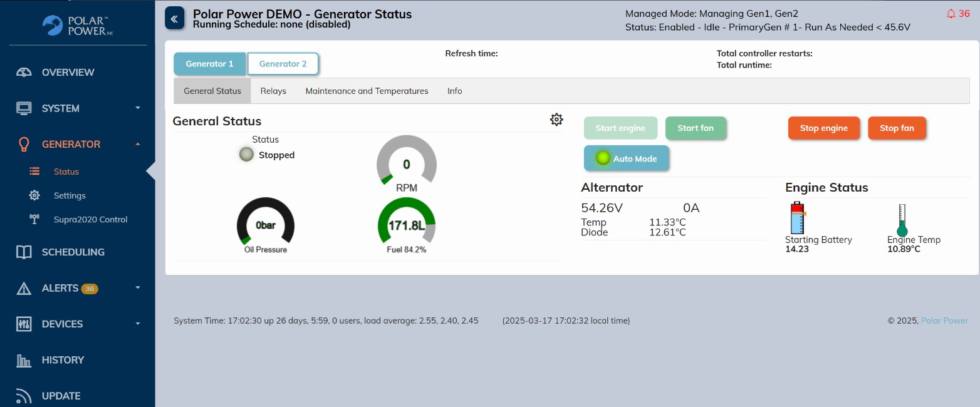Image resolution: width=980 pixels, height=407 pixels.
Task: Toggle the Auto Mode button
Action: point(627,158)
